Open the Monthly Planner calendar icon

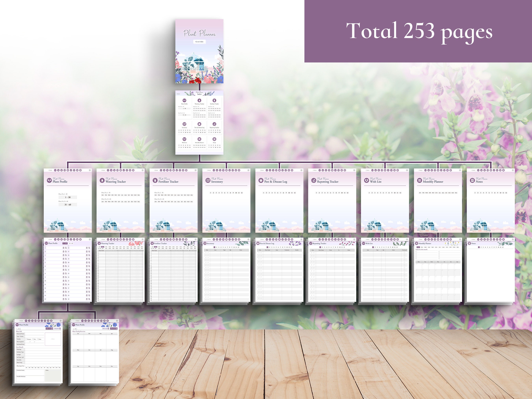click(200, 139)
